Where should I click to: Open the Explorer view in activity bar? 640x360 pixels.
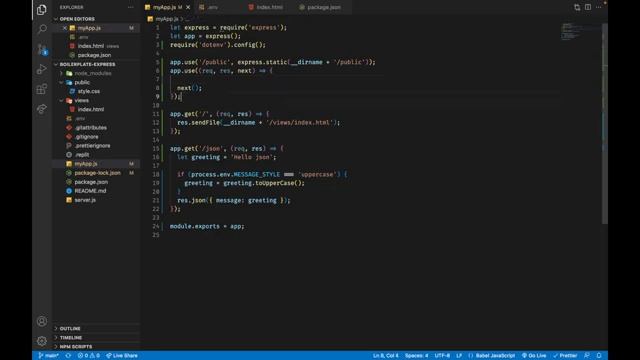point(42,9)
